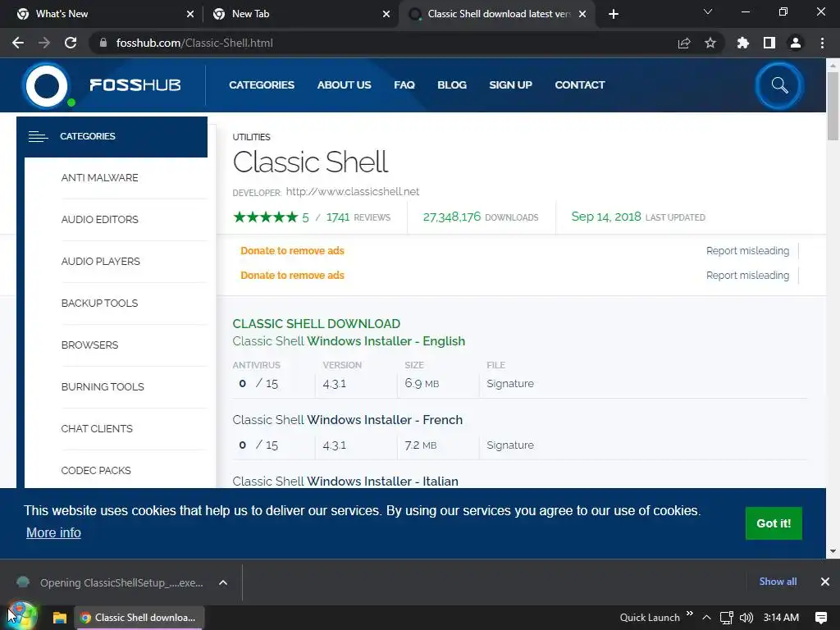Open the Chrome profile menu
The height and width of the screenshot is (630, 840).
point(796,43)
